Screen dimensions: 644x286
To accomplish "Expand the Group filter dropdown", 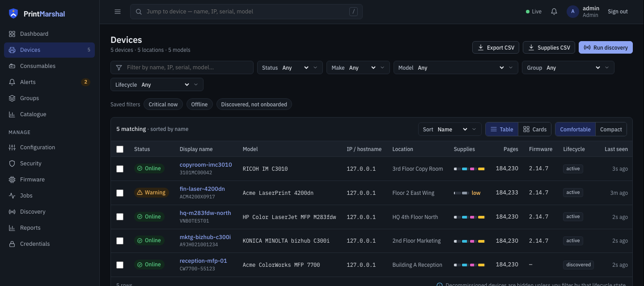I will tap(568, 67).
